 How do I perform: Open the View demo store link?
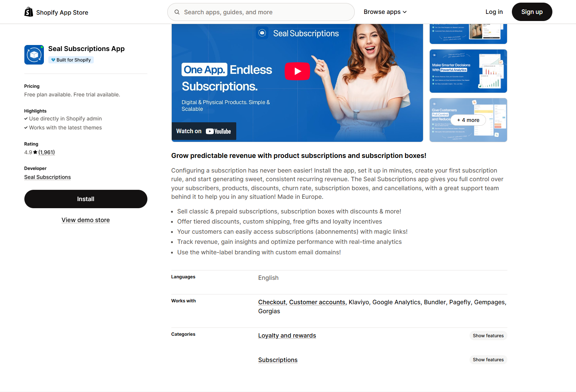coord(85,220)
